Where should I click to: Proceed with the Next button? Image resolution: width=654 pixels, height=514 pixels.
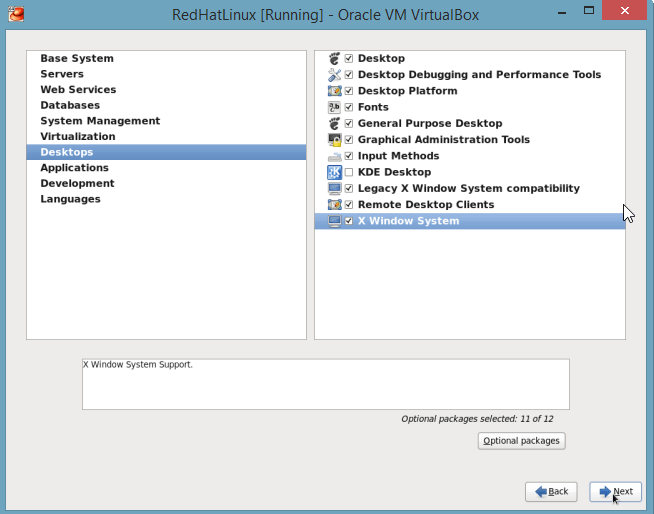click(x=615, y=492)
